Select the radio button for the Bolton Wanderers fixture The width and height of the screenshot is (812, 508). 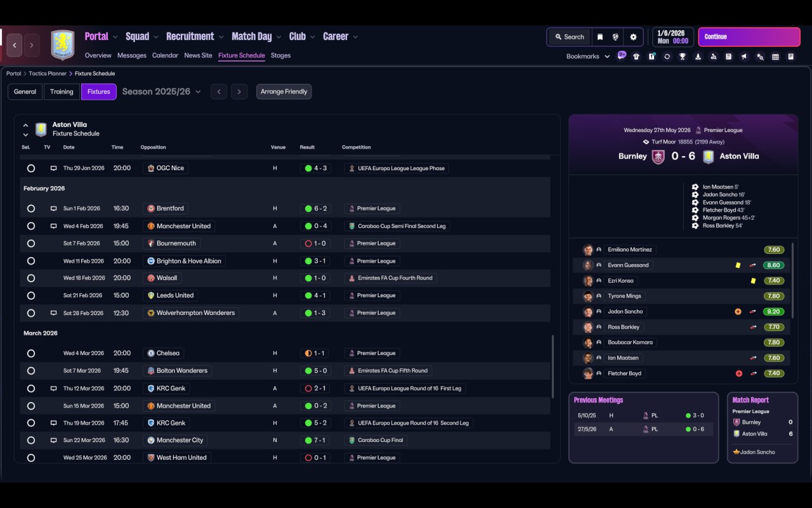point(31,371)
